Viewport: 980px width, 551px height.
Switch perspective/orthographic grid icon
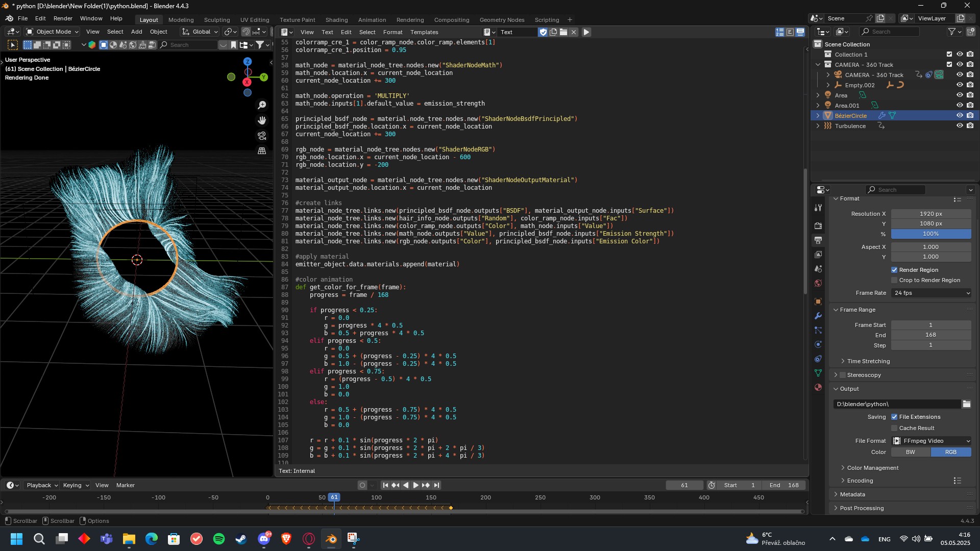tap(262, 151)
